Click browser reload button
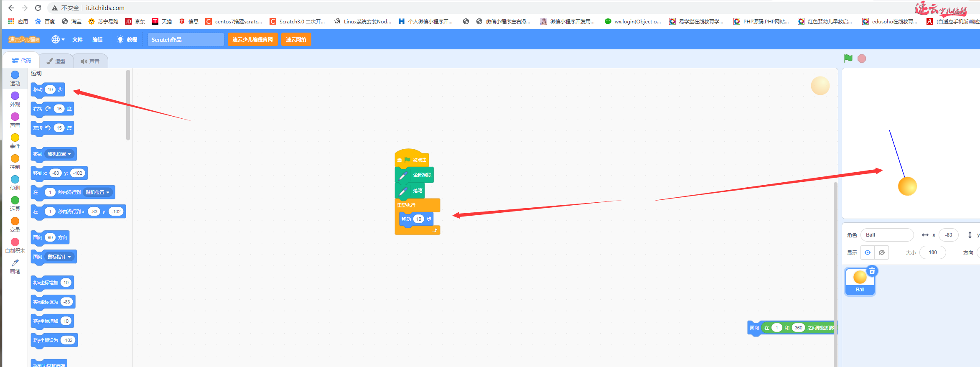The height and width of the screenshot is (367, 980). [x=38, y=8]
